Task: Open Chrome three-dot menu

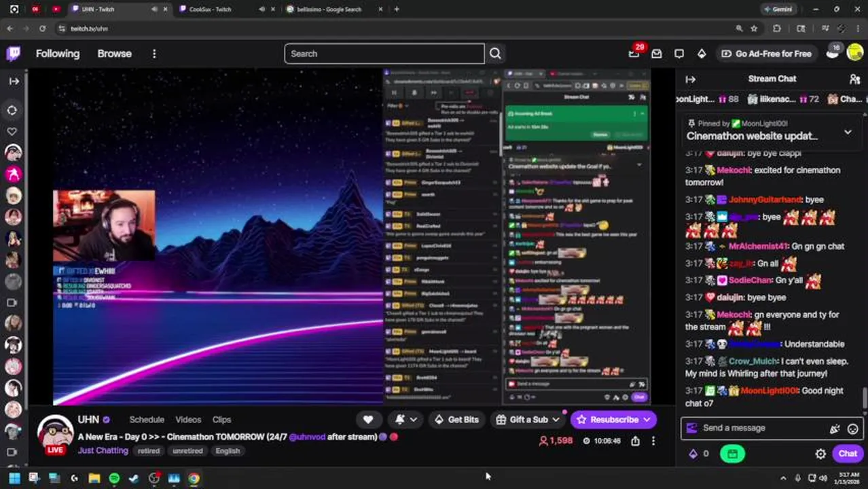Action: pyautogui.click(x=858, y=29)
